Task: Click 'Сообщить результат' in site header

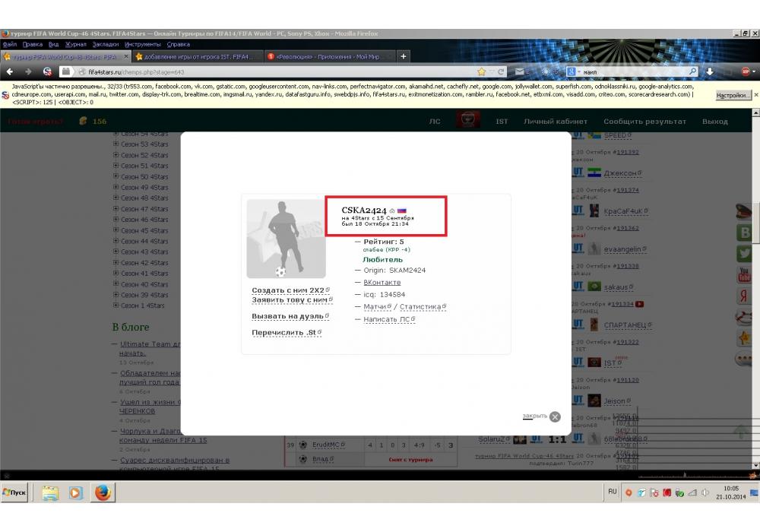Action: pos(644,121)
